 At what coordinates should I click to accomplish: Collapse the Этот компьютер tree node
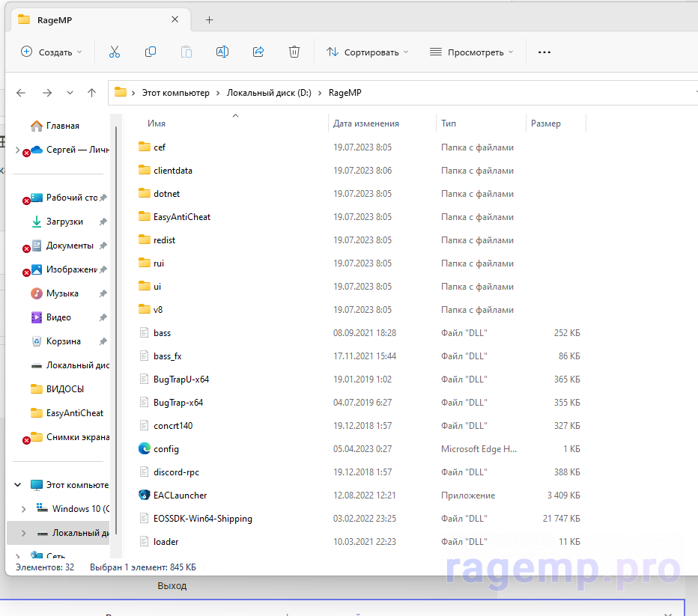pyautogui.click(x=18, y=485)
